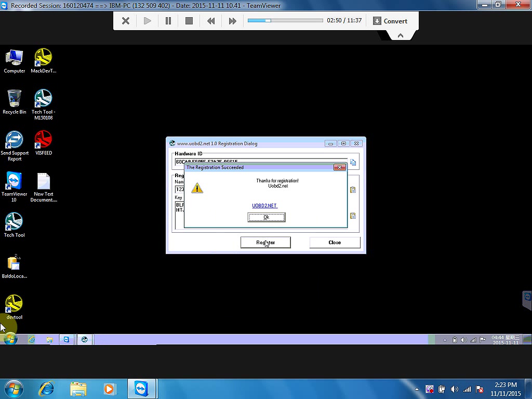Select the VISFEED desktop shortcut
This screenshot has height=399, width=532.
(44, 143)
